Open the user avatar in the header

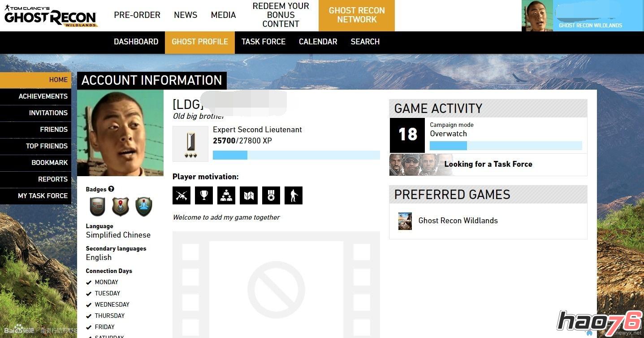[537, 16]
